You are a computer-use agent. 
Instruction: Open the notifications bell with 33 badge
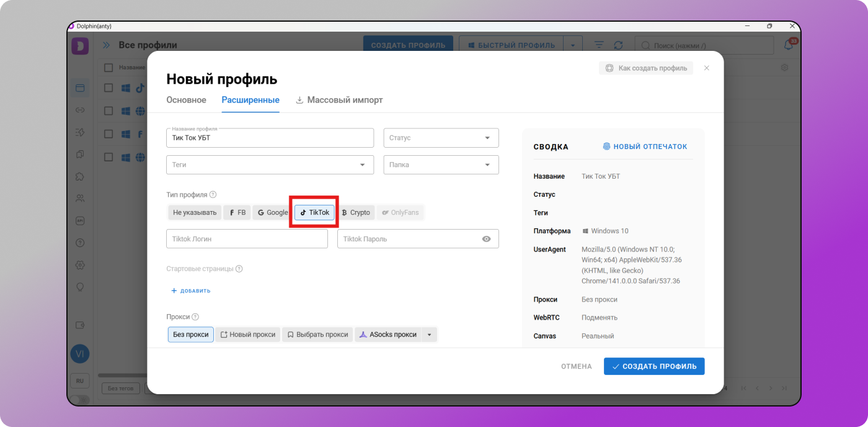pyautogui.click(x=789, y=44)
